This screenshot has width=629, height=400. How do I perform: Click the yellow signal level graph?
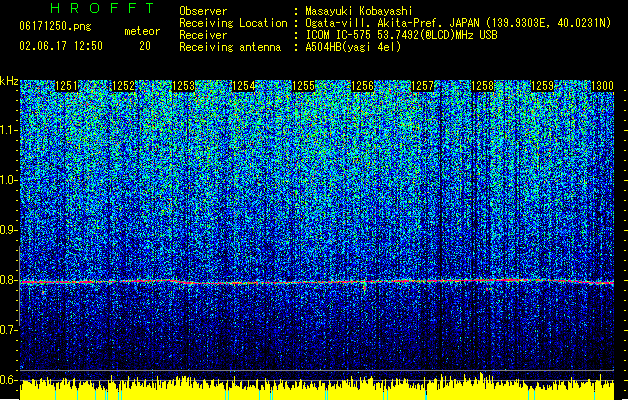pos(317,388)
